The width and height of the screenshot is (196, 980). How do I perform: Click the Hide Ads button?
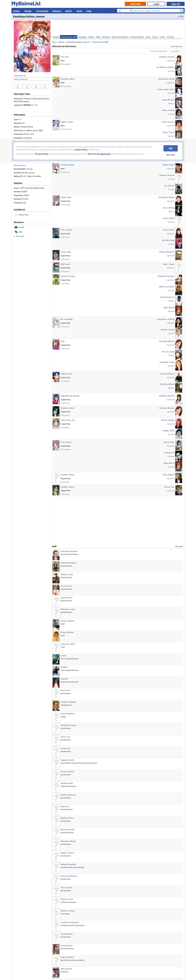(136, 4)
